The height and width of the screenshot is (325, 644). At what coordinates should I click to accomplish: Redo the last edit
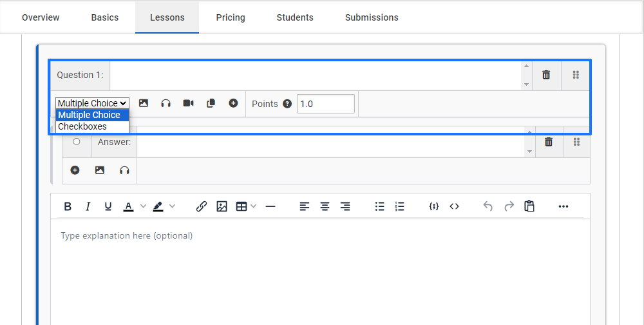click(x=509, y=206)
